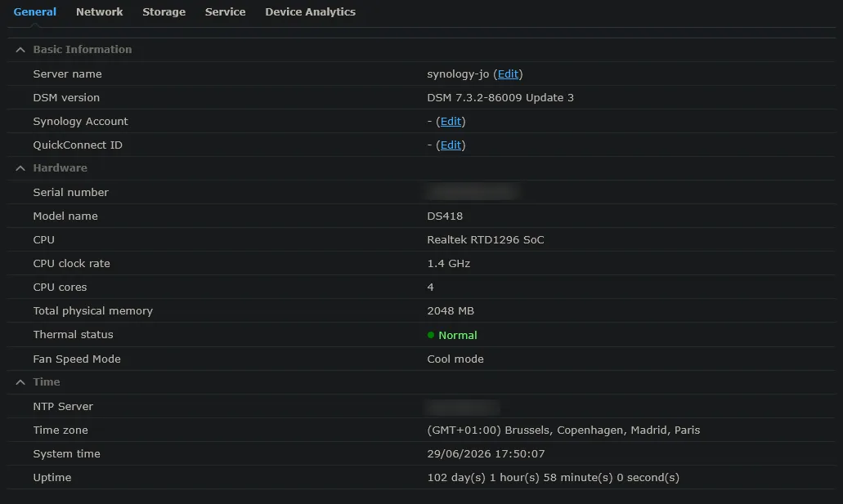Screen dimensions: 843x504
Task: Click the blurred serial number value
Action: pyautogui.click(x=473, y=192)
